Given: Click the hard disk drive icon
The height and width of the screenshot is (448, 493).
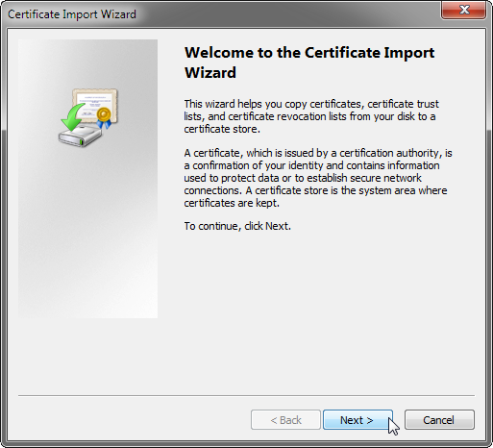Looking at the screenshot, I should [x=81, y=137].
